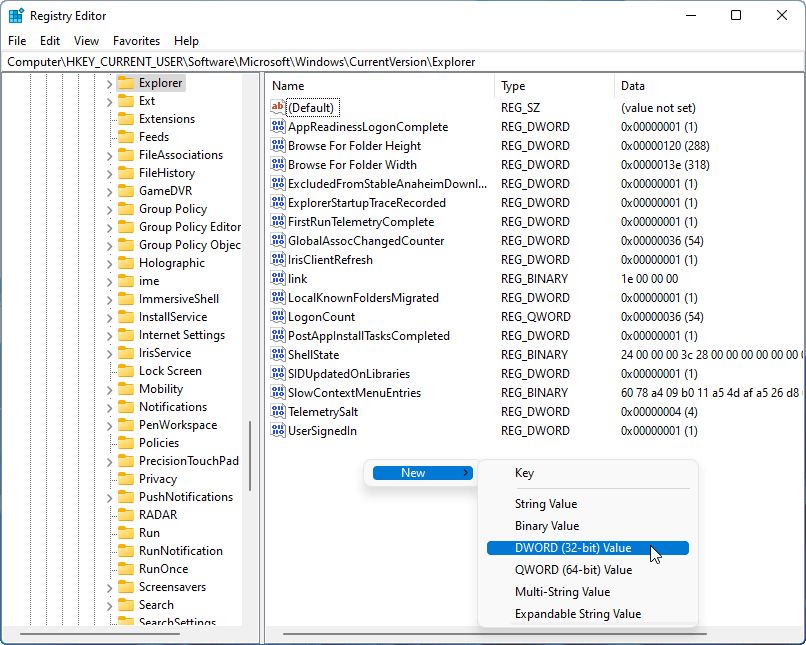Screen dimensions: 806x645
Task: Click the Registry Editor app icon in title bar
Action: tap(16, 16)
